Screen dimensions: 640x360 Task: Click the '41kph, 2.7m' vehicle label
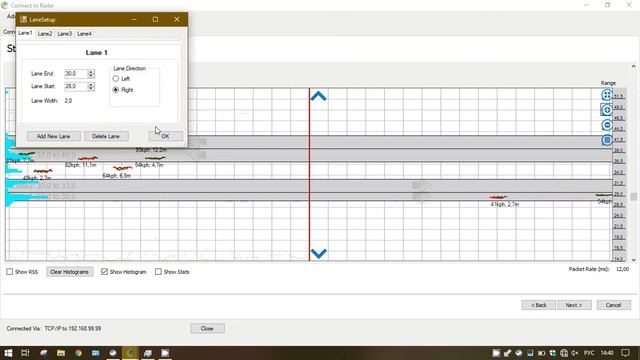pyautogui.click(x=505, y=204)
